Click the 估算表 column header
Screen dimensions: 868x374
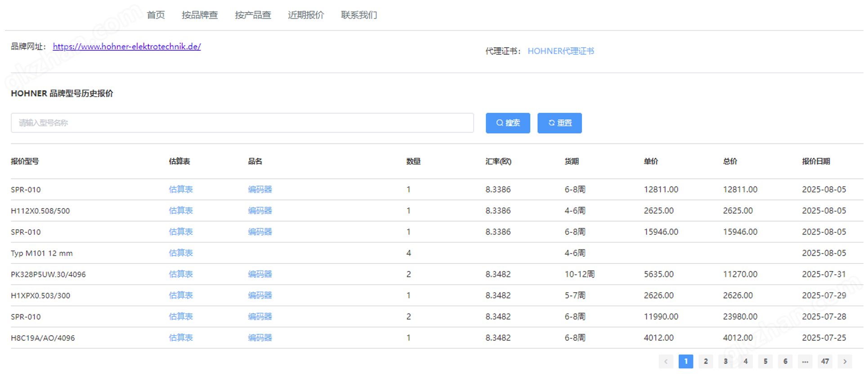coord(179,161)
